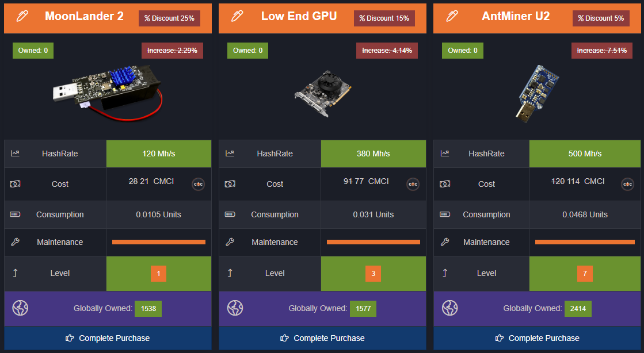Click the Owned: 0 badge on Low End GPU
The image size is (644, 353).
click(247, 51)
